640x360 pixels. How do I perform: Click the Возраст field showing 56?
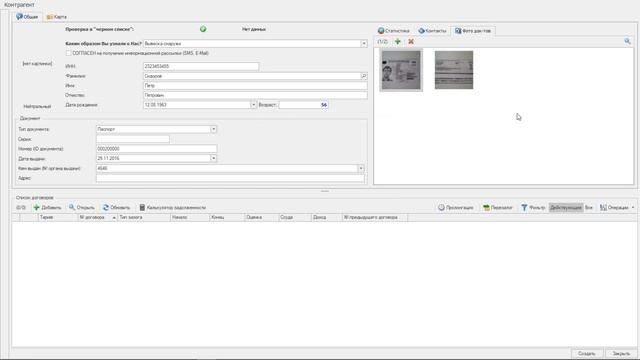click(x=304, y=105)
